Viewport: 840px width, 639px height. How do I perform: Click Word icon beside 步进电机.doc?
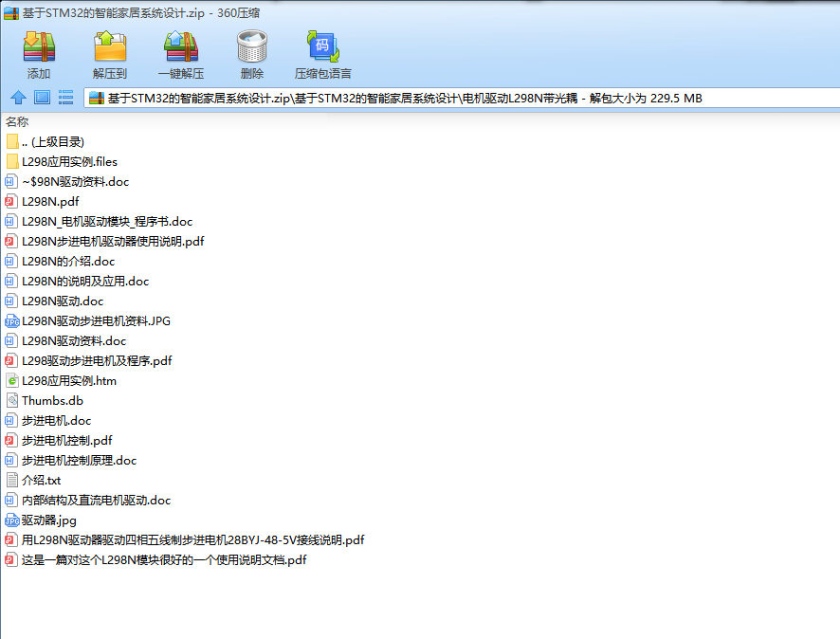point(11,420)
